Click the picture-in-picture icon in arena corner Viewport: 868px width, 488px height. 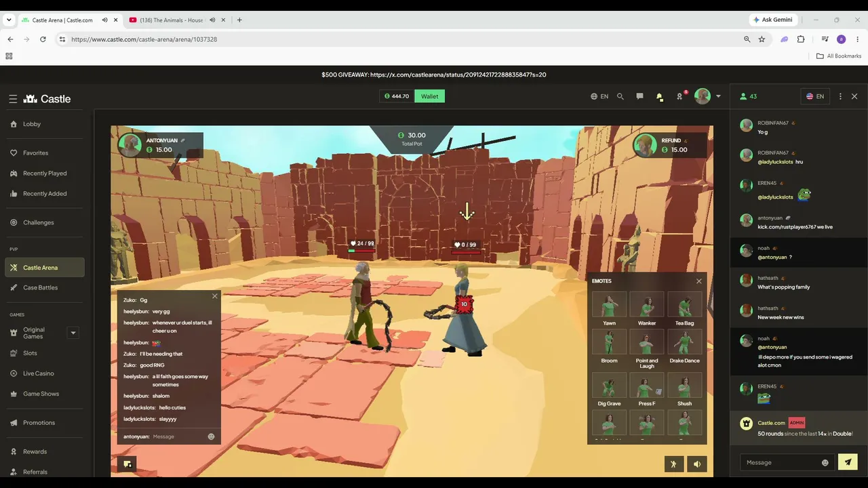[127, 464]
